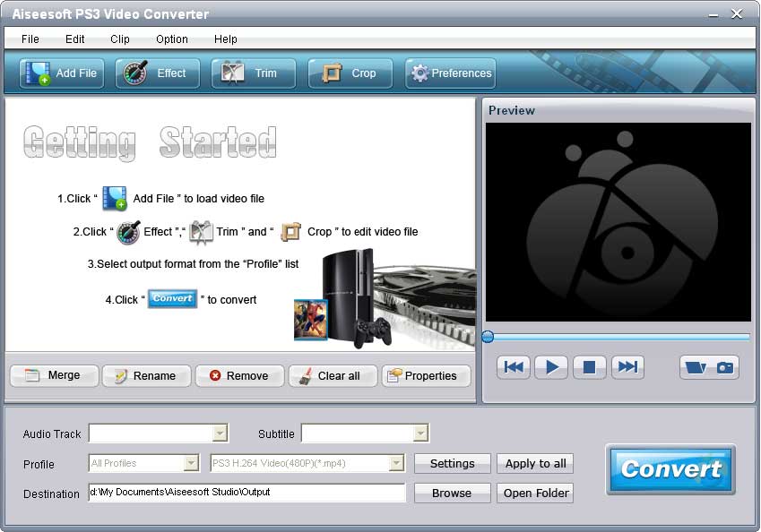Click the Destination path field

[247, 493]
